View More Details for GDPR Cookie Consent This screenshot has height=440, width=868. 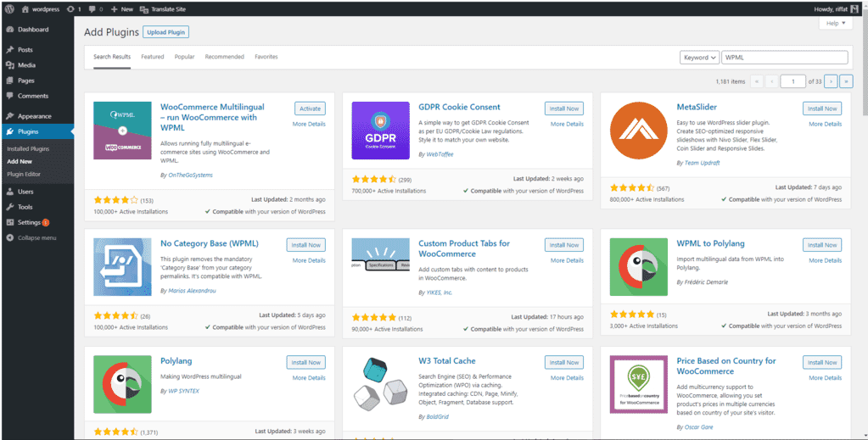[567, 124]
